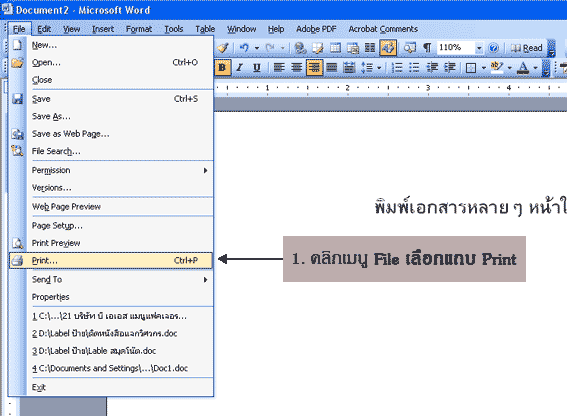
Task: Choose Print Preview in the File menu
Action: coord(111,243)
